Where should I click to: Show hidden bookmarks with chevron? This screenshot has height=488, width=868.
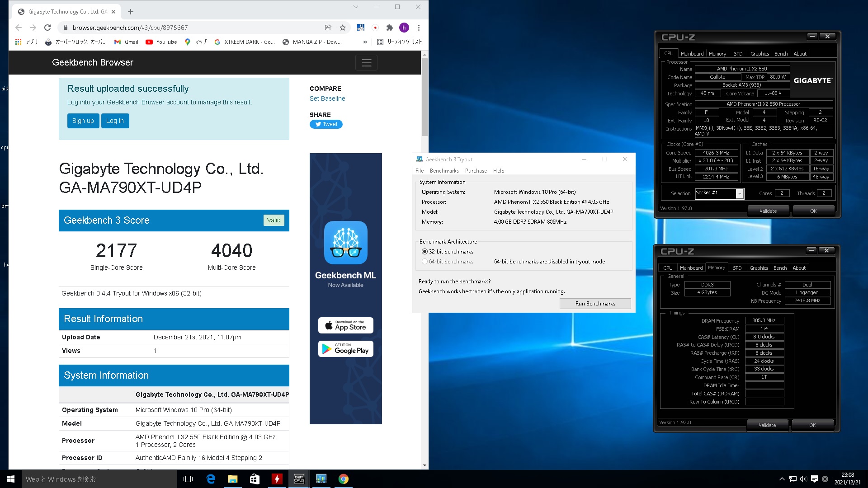[365, 42]
